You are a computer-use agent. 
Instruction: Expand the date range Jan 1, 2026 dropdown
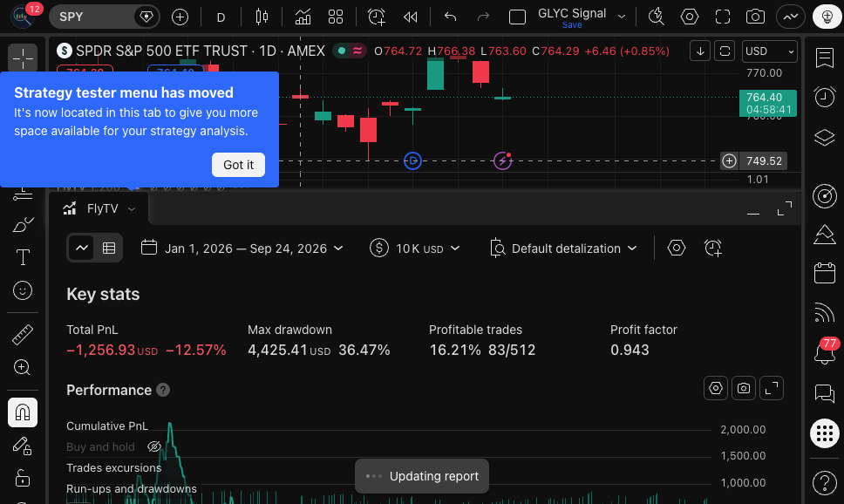click(x=242, y=249)
